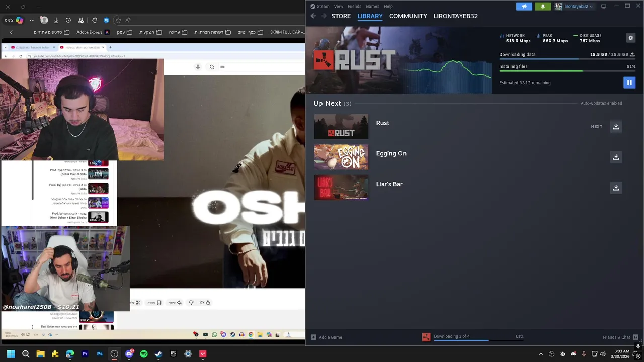Viewport: 644px width, 362px height.
Task: Open Spotify from taskbar
Action: click(144, 354)
